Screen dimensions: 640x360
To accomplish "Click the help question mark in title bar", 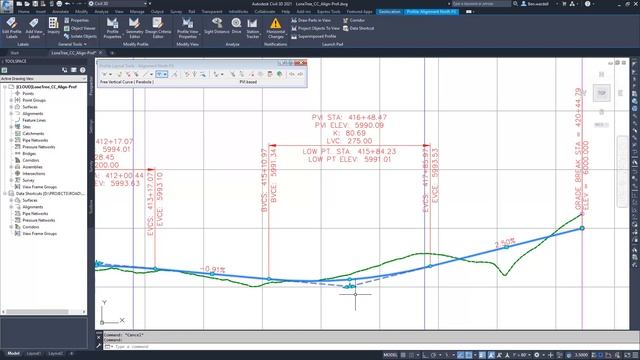I will click(x=587, y=4).
